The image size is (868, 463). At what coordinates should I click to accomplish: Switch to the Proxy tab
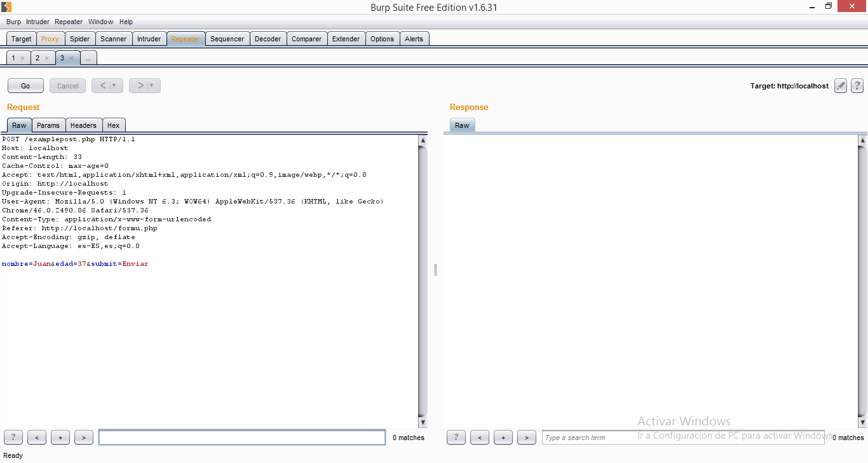click(50, 39)
